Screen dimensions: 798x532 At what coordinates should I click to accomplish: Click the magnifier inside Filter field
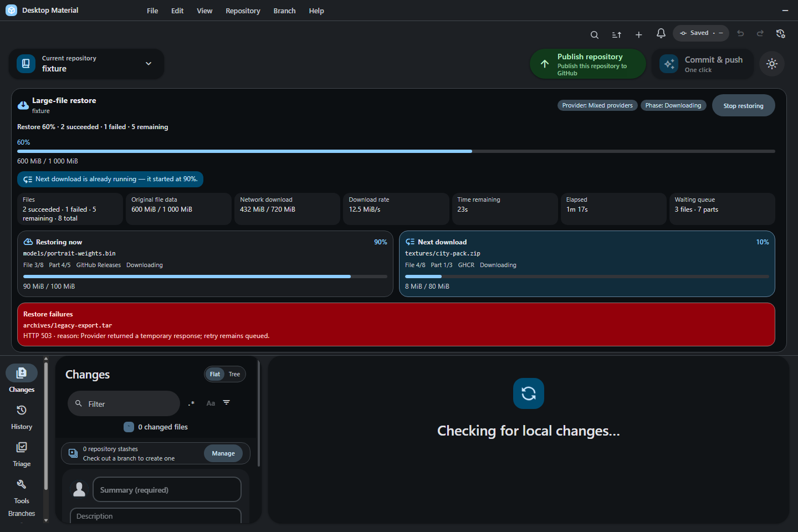pos(79,403)
